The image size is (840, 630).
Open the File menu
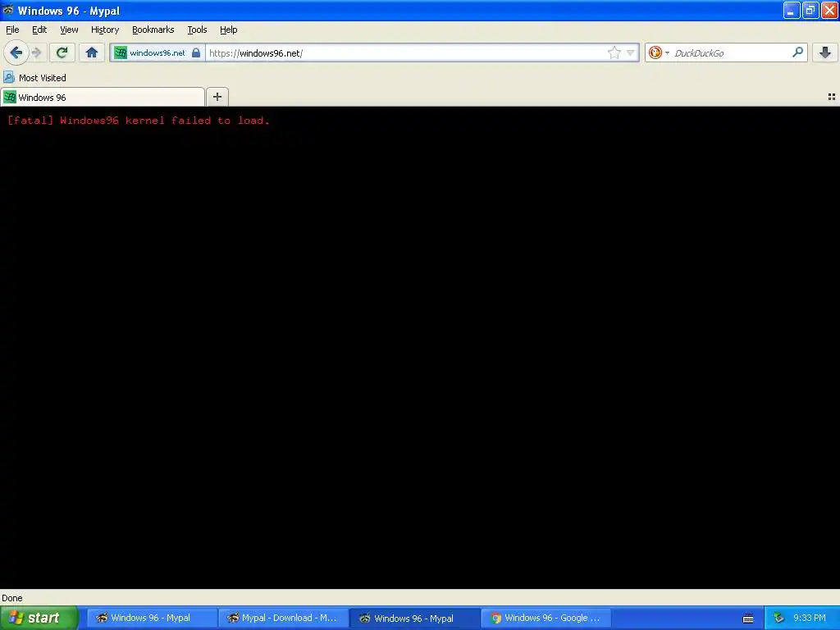(x=12, y=30)
